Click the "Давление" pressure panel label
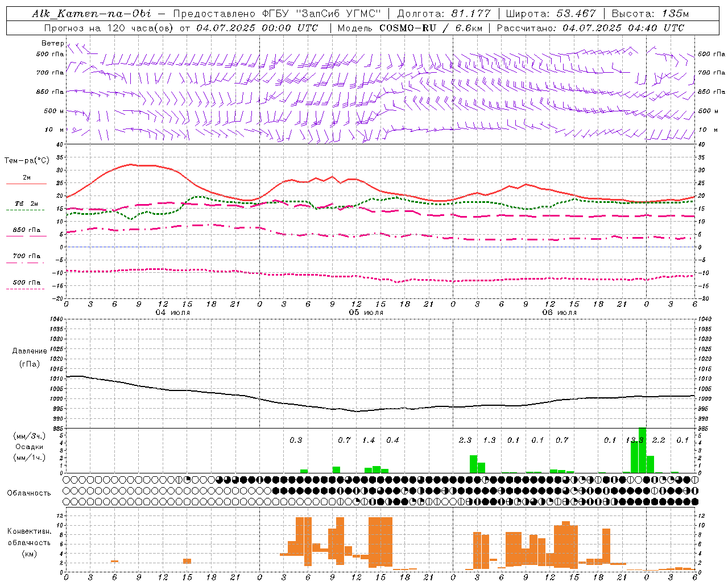The height and width of the screenshot is (582, 728). click(x=29, y=351)
